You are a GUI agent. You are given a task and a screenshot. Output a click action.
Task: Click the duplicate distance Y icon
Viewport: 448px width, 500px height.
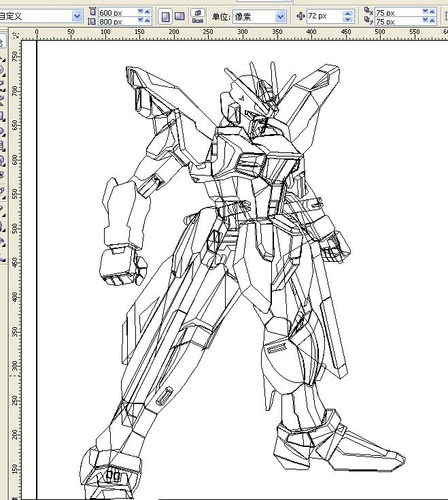[x=368, y=20]
